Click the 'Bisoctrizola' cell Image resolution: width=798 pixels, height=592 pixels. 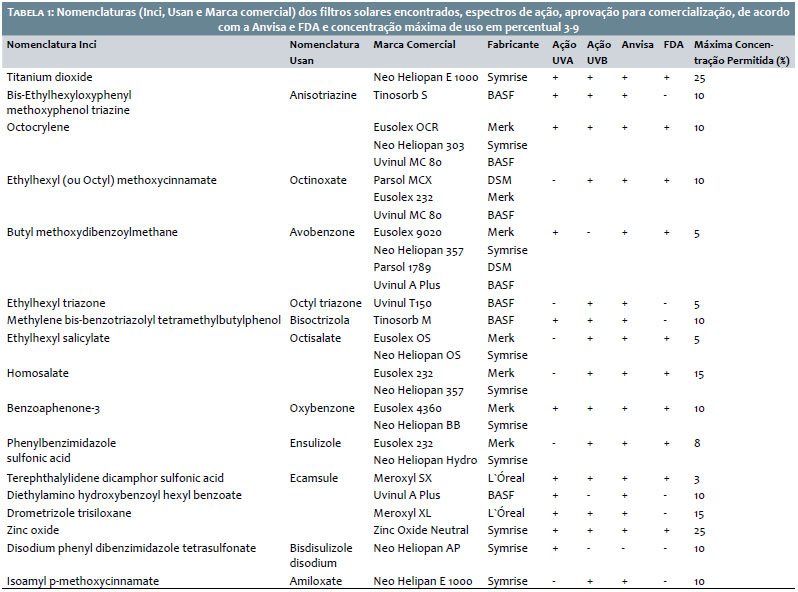tap(320, 321)
